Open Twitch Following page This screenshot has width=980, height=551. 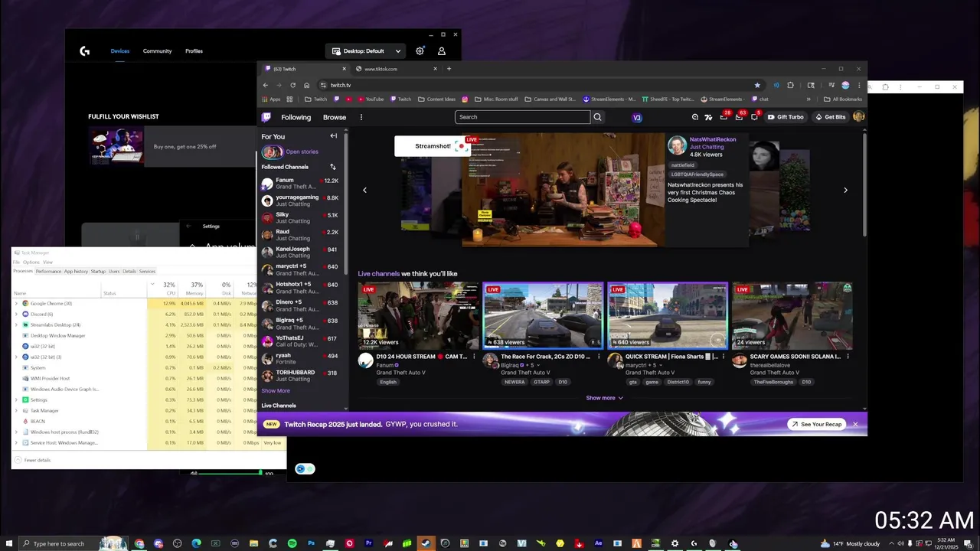coord(296,117)
